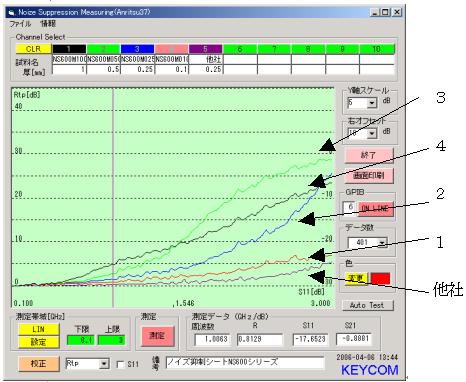
Task: Open the Rtp mode dropdown
Action: (x=104, y=364)
